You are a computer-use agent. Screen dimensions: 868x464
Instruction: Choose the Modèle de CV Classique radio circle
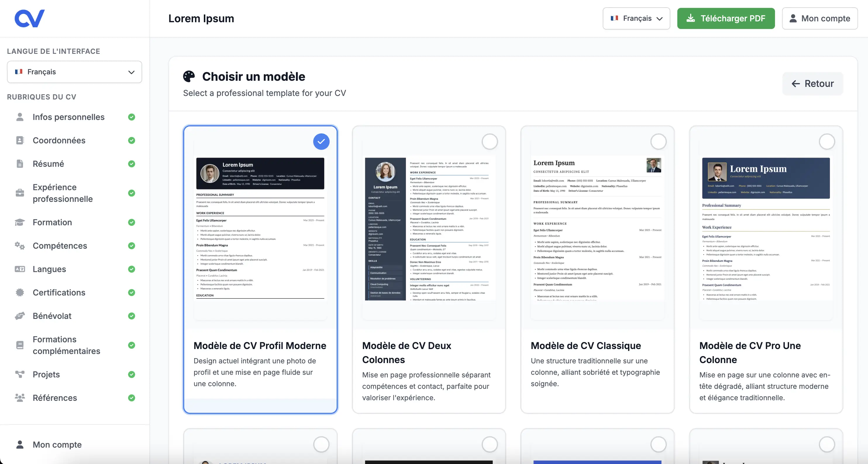(x=659, y=142)
